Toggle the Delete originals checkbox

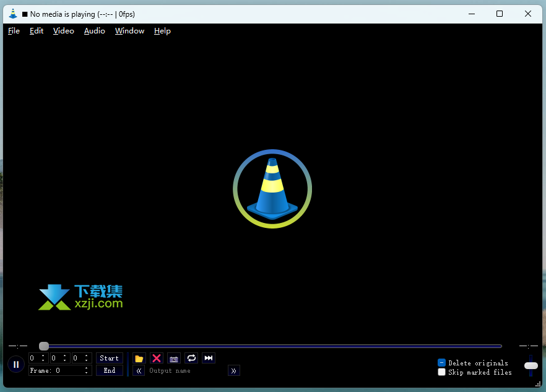pyautogui.click(x=441, y=363)
